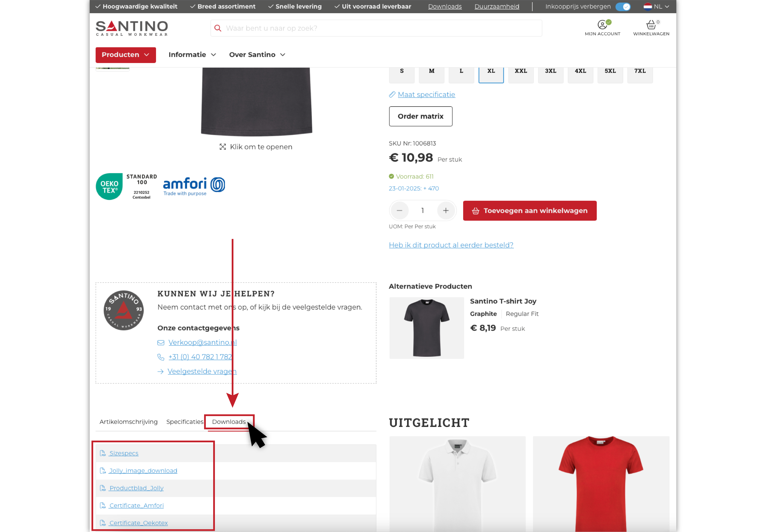Click the Santino Casual Workwear logo
Screen dimensions: 766x532
pos(132,28)
